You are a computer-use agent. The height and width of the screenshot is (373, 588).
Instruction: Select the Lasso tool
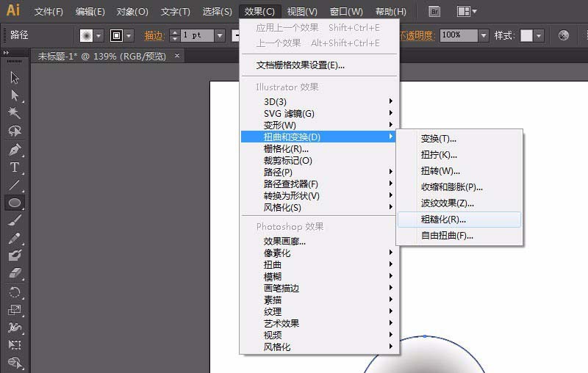click(15, 131)
